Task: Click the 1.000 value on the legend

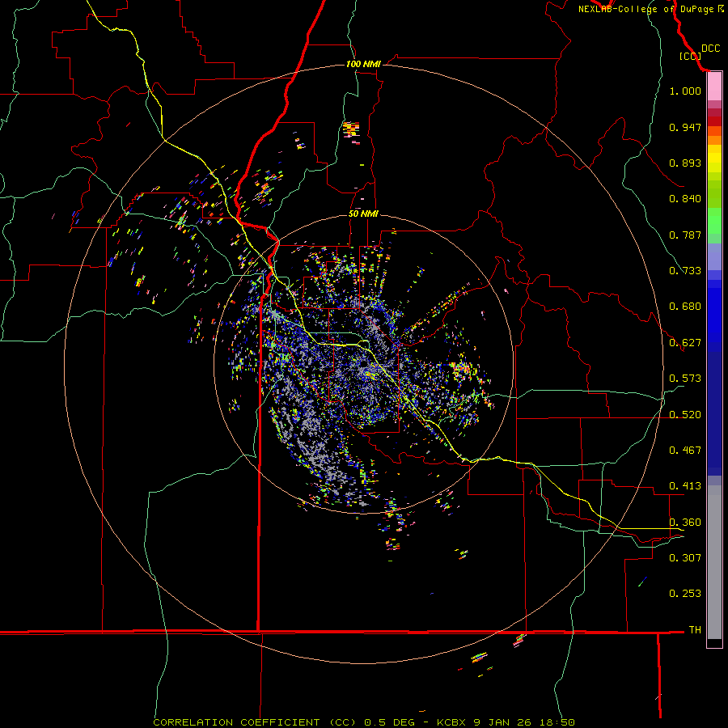Action: pyautogui.click(x=685, y=91)
